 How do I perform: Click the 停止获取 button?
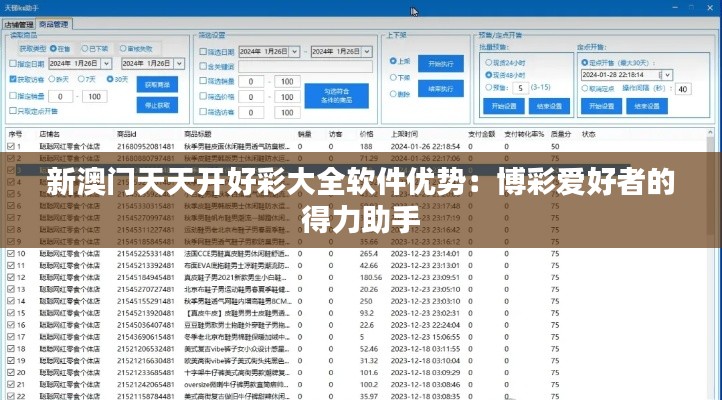point(157,105)
